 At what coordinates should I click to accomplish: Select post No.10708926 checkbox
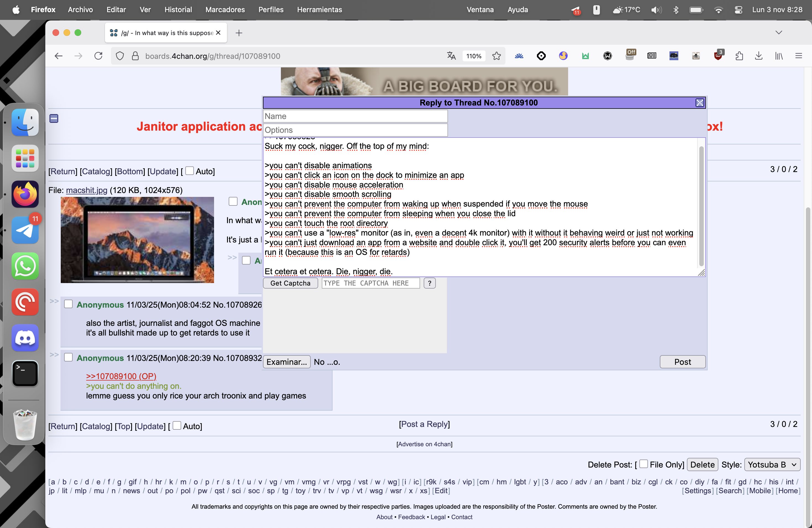68,304
